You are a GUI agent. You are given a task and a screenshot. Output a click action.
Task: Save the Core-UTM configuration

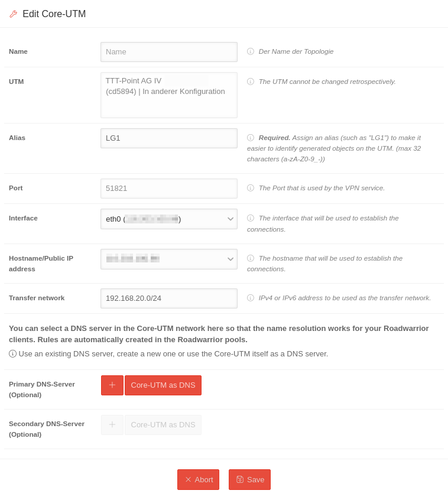click(x=249, y=479)
